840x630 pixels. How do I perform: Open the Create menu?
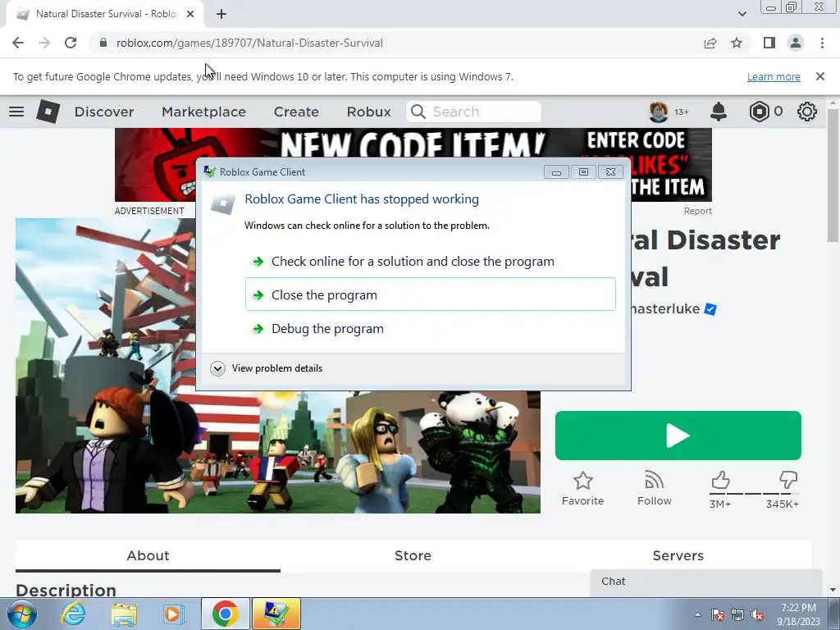point(296,112)
